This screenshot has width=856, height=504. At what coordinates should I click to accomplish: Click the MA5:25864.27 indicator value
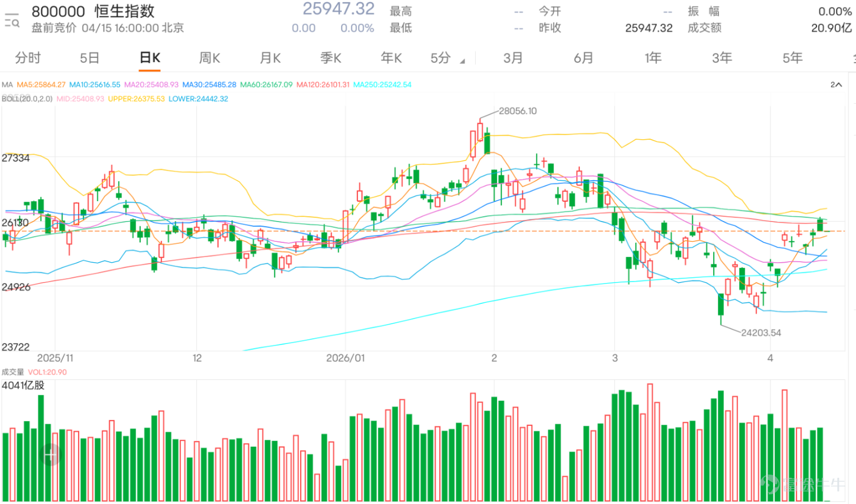click(x=41, y=85)
